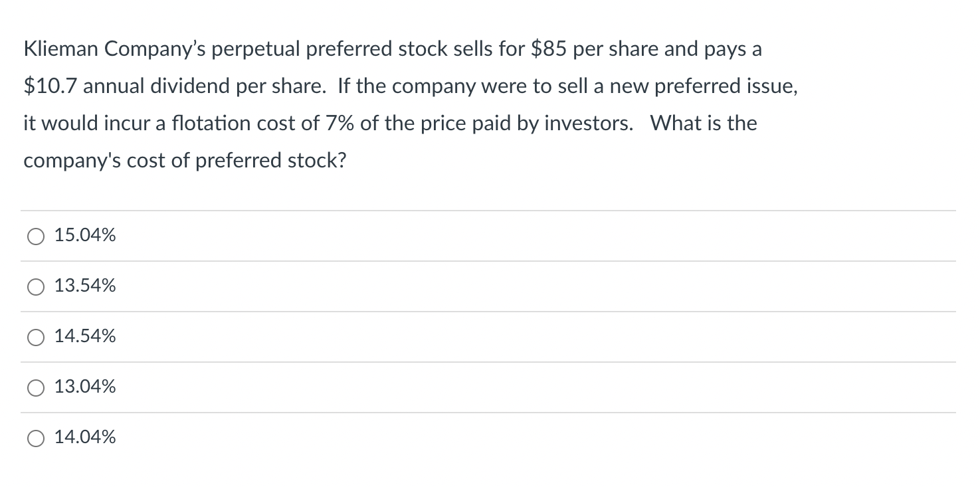Click the "13.54%" answer label text

click(x=85, y=286)
